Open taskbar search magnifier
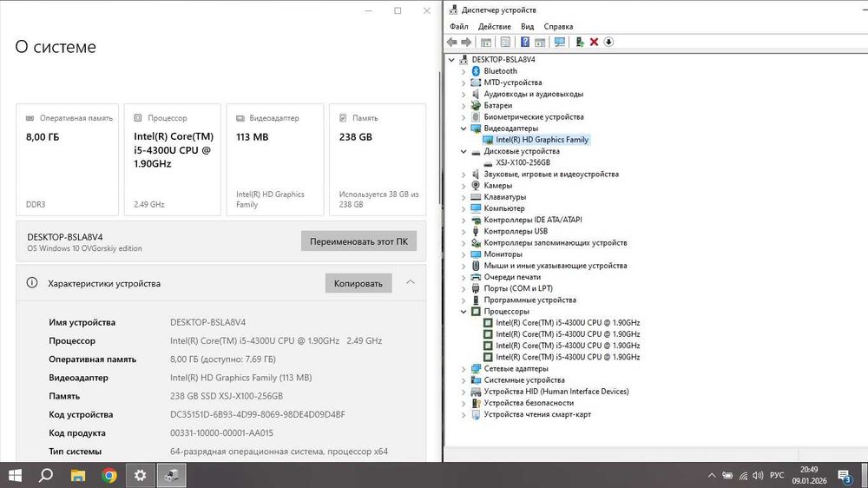868x488 pixels. pyautogui.click(x=46, y=475)
